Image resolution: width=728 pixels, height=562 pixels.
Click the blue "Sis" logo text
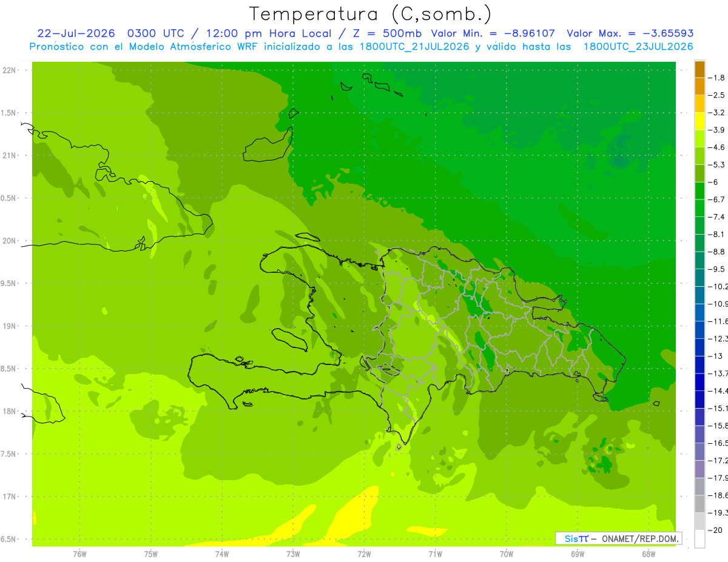click(571, 538)
